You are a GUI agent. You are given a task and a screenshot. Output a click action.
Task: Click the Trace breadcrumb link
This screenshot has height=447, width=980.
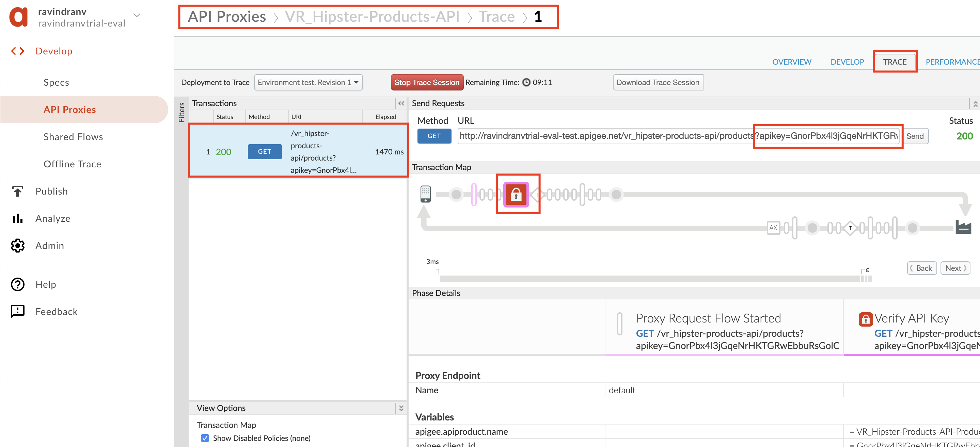[496, 17]
